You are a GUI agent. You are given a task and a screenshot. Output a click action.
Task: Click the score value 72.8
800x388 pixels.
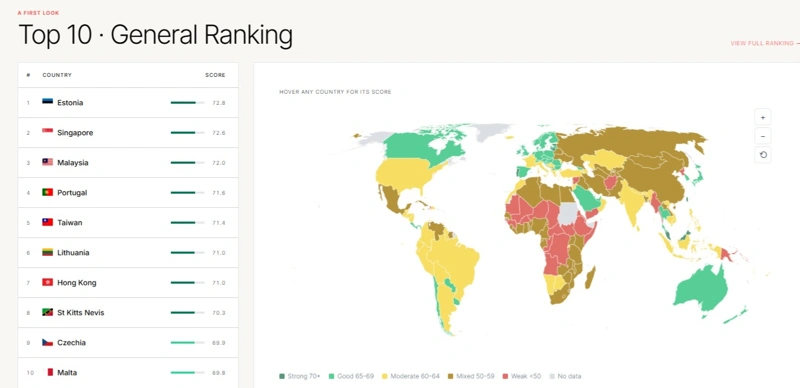point(218,103)
